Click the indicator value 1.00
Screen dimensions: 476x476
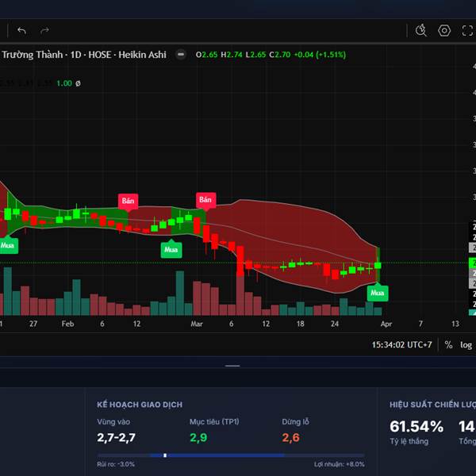click(64, 83)
